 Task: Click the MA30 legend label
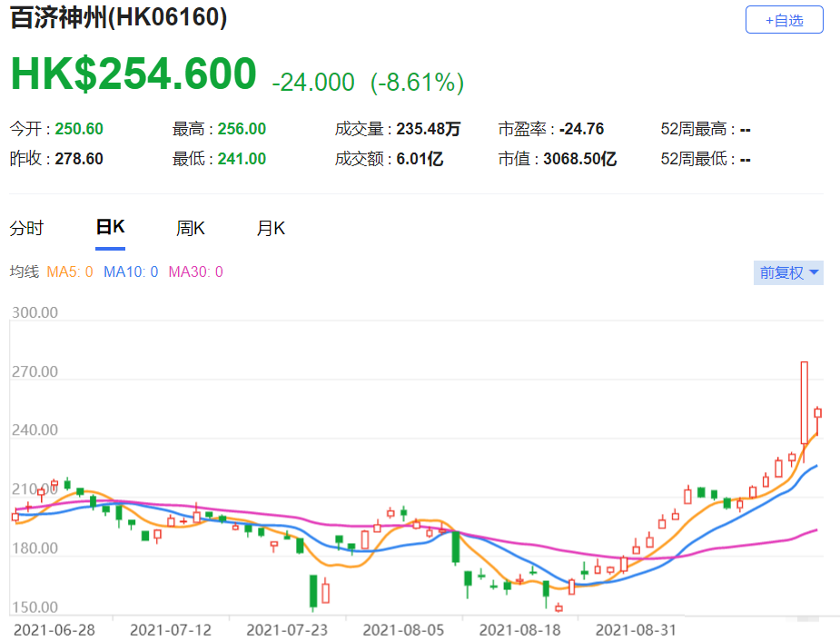(195, 272)
